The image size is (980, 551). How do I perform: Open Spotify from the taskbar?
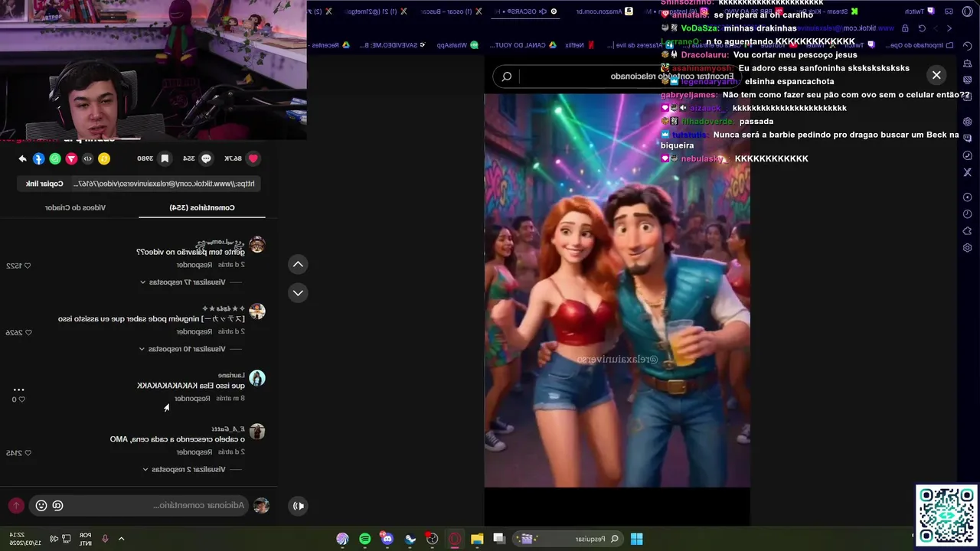365,539
